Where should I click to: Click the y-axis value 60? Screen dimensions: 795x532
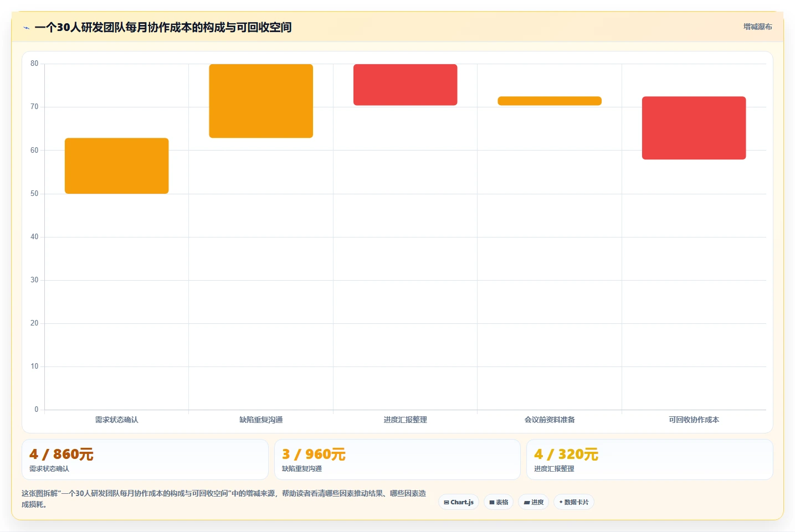34,150
